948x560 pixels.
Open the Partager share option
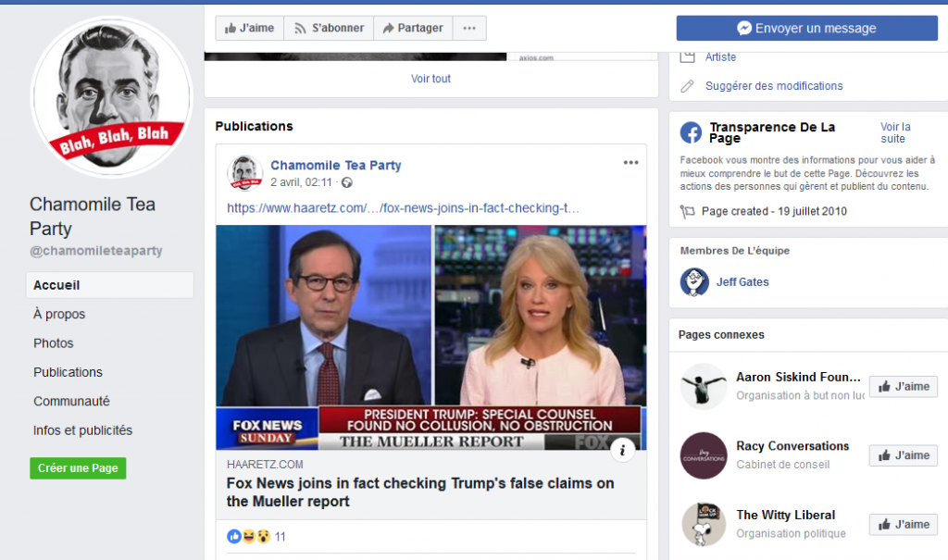[413, 28]
